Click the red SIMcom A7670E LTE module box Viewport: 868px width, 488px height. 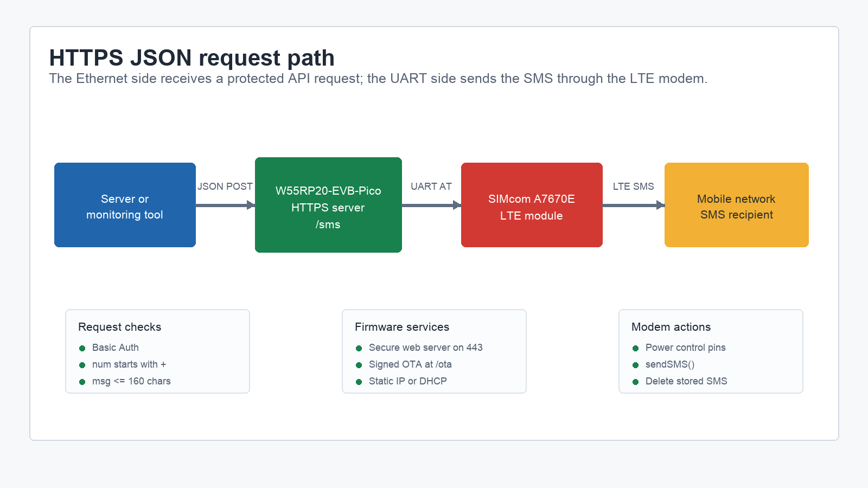[x=532, y=205]
